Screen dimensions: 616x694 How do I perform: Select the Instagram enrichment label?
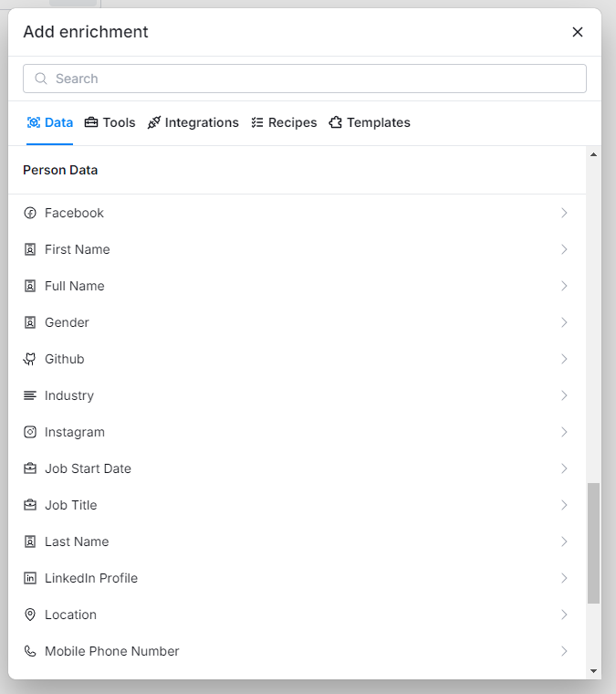pos(75,432)
